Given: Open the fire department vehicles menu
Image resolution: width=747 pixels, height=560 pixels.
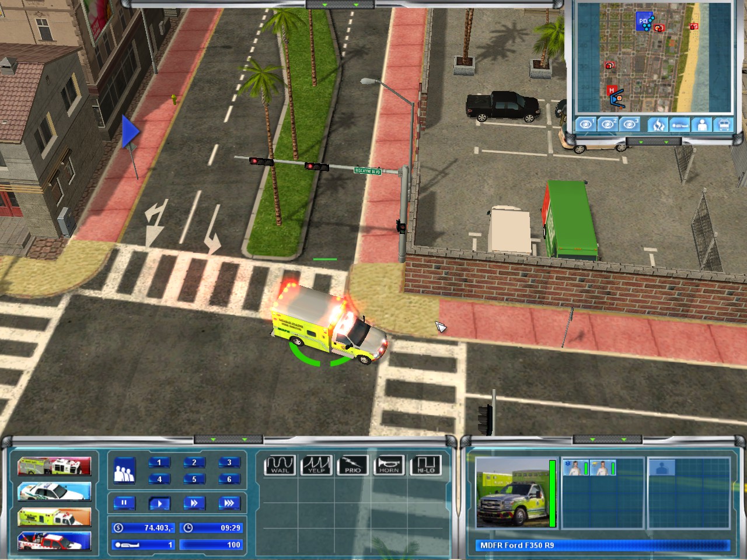Looking at the screenshot, I should 54,466.
